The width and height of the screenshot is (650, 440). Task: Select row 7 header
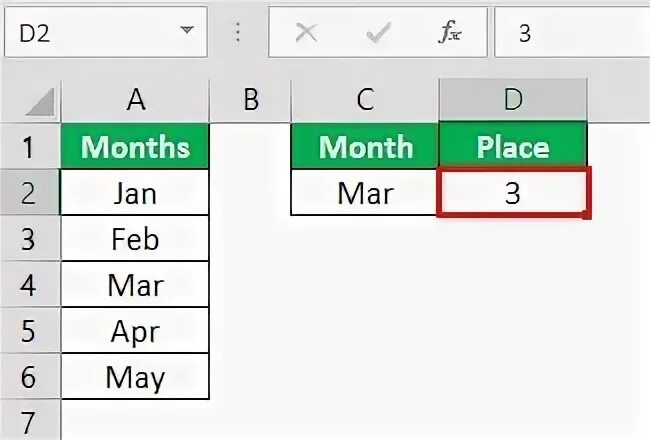[29, 420]
